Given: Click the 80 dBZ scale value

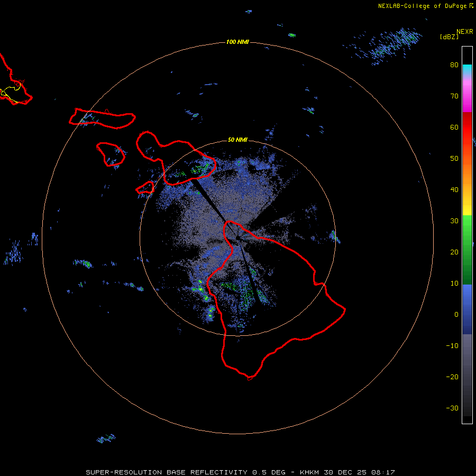Looking at the screenshot, I should point(454,65).
